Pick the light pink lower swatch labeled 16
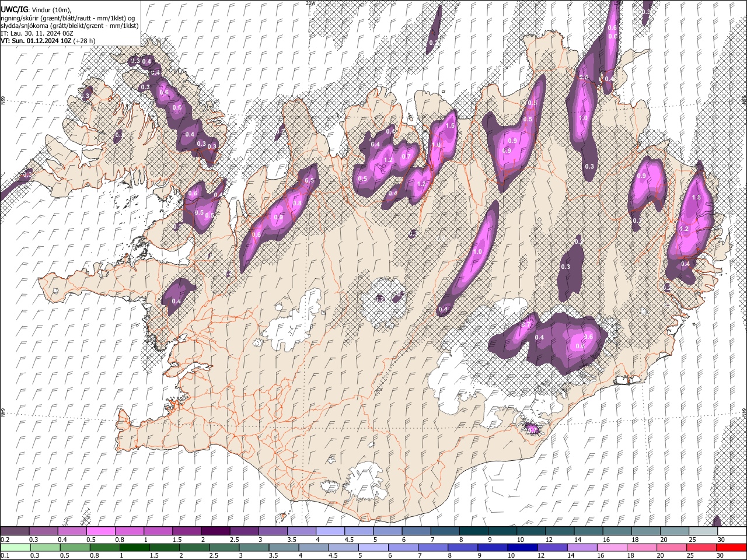This screenshot has width=747, height=560. [x=611, y=547]
